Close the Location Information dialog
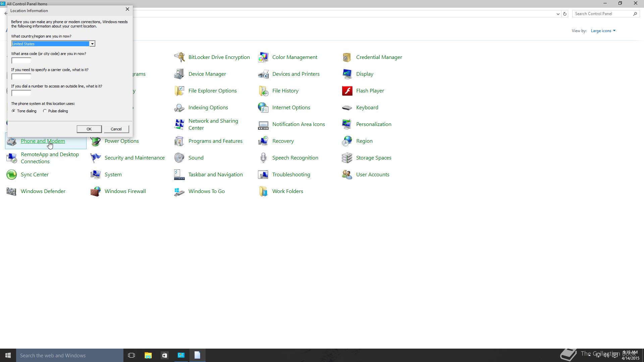 click(127, 9)
